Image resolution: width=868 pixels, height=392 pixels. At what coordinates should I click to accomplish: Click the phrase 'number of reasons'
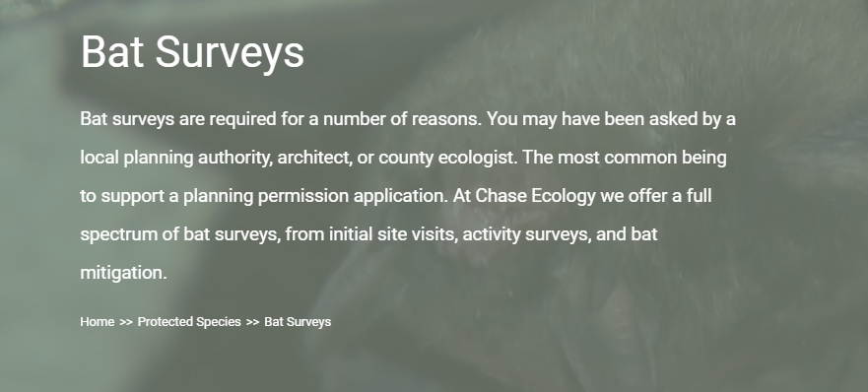401,120
